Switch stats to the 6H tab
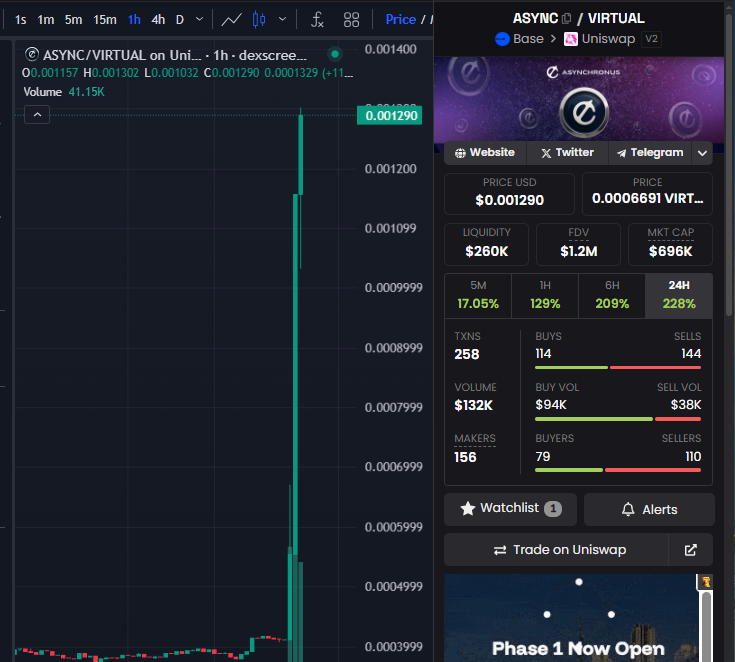 (x=612, y=296)
